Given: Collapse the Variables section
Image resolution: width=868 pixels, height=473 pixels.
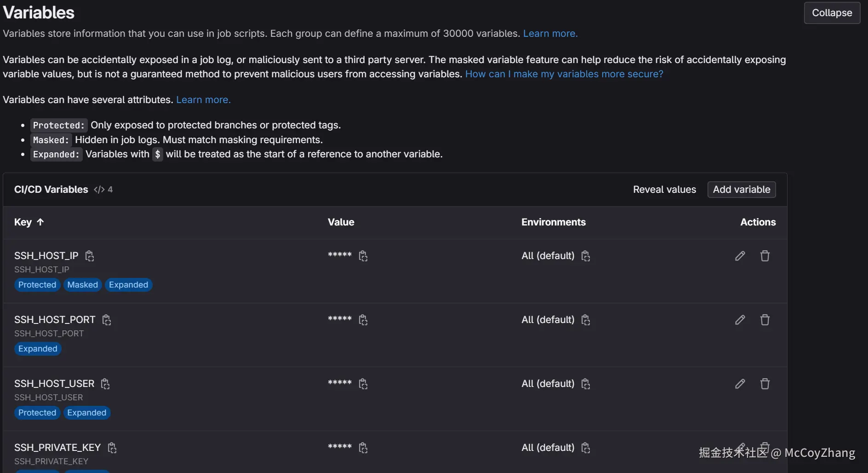Looking at the screenshot, I should 832,13.
